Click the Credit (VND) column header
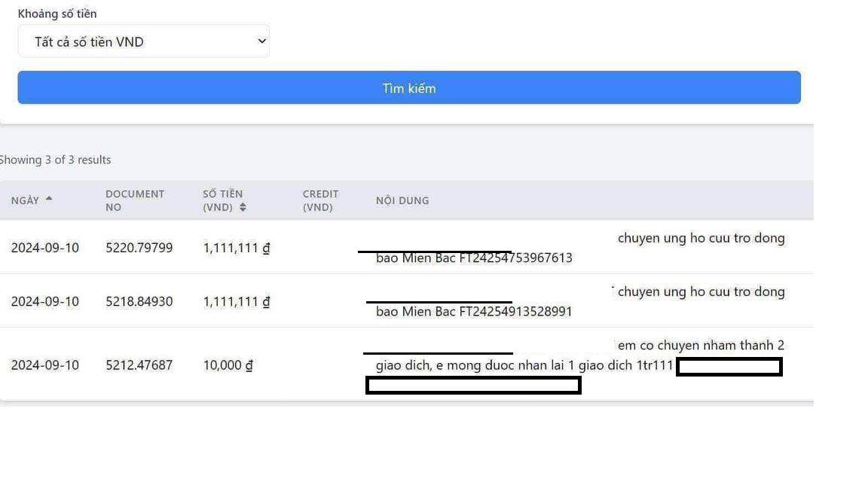868x488 pixels. click(x=320, y=200)
